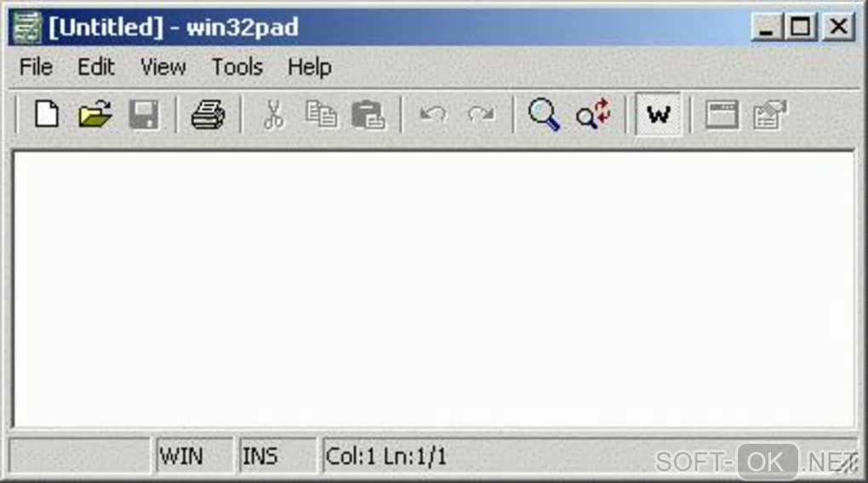
Task: Click inside the empty text editing area
Action: click(x=434, y=288)
